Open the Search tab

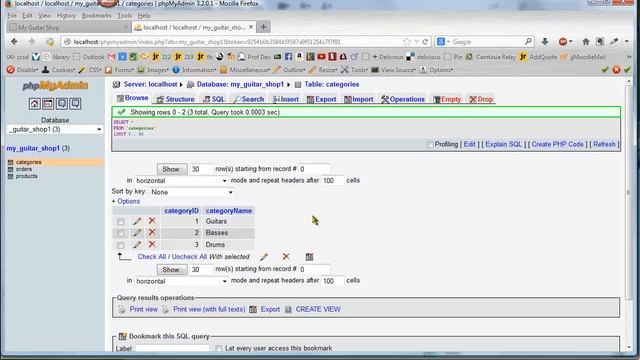coord(249,99)
